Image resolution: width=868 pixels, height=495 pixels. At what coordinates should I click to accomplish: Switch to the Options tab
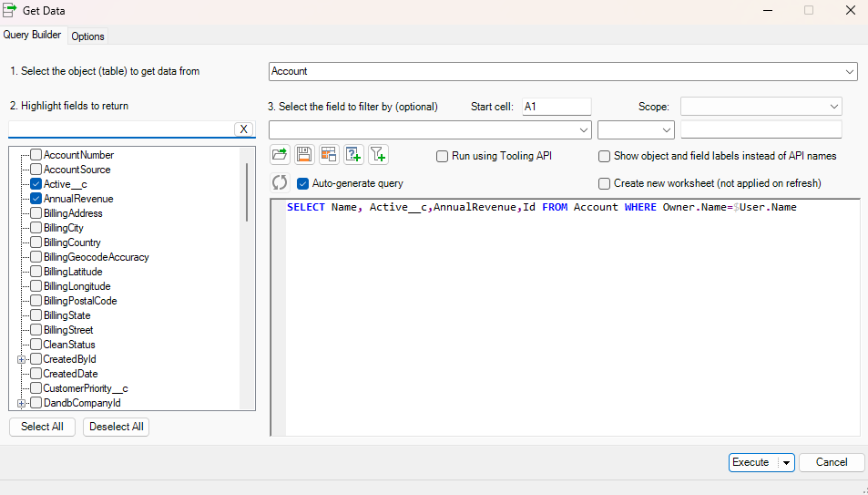87,36
